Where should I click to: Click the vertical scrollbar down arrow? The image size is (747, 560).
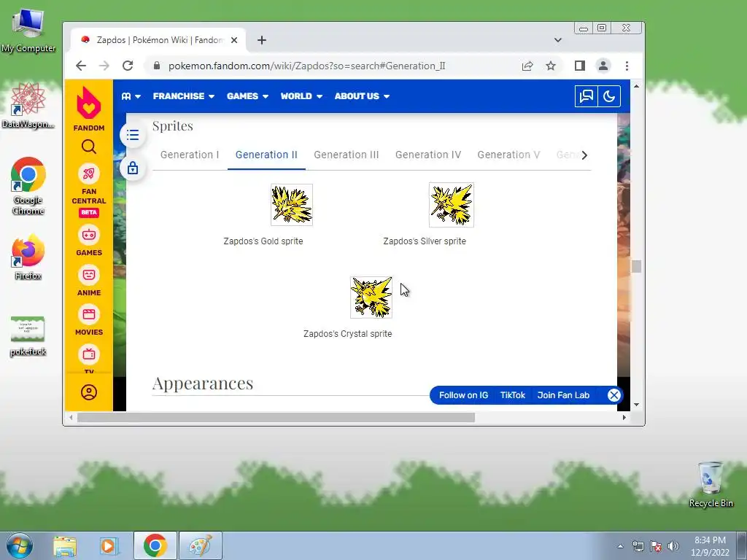point(636,405)
